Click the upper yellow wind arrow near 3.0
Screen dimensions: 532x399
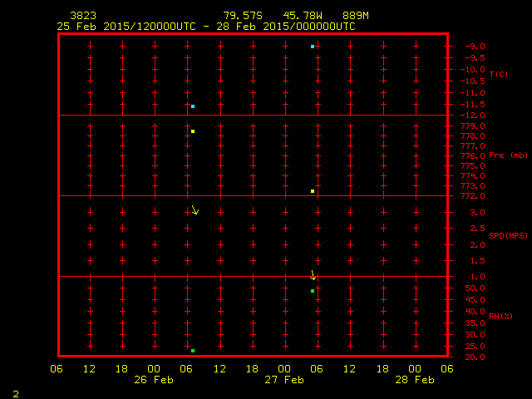(195, 210)
